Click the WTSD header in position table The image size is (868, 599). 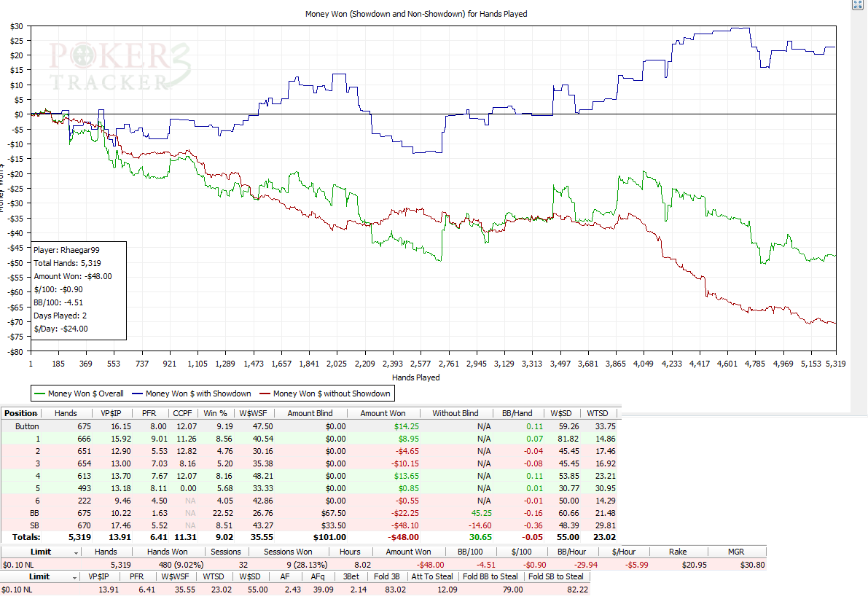tap(598, 413)
